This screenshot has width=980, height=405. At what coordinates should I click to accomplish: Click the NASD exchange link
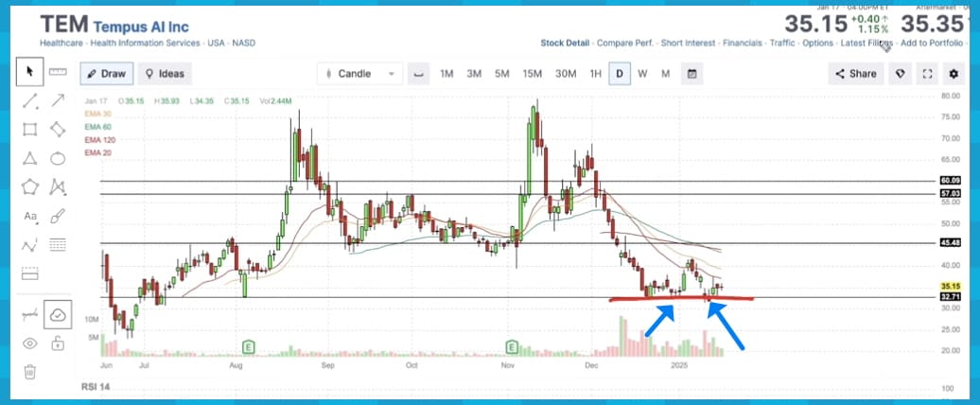tap(244, 44)
